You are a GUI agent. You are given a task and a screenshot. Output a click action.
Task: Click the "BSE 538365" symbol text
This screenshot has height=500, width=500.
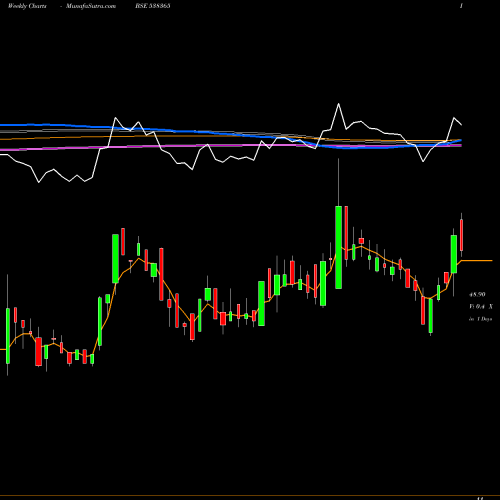click(x=153, y=6)
